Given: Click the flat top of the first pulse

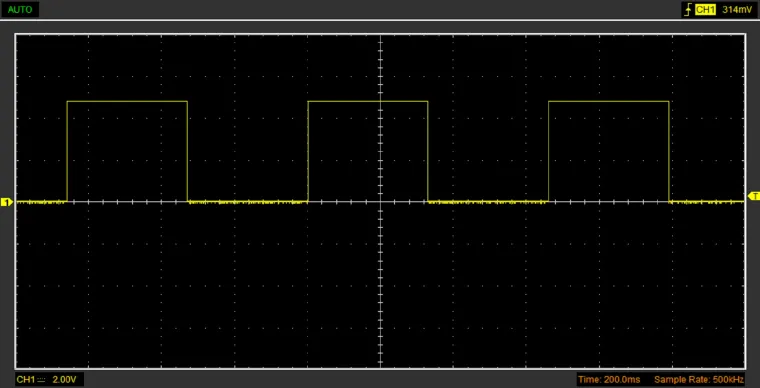Looking at the screenshot, I should tap(127, 101).
